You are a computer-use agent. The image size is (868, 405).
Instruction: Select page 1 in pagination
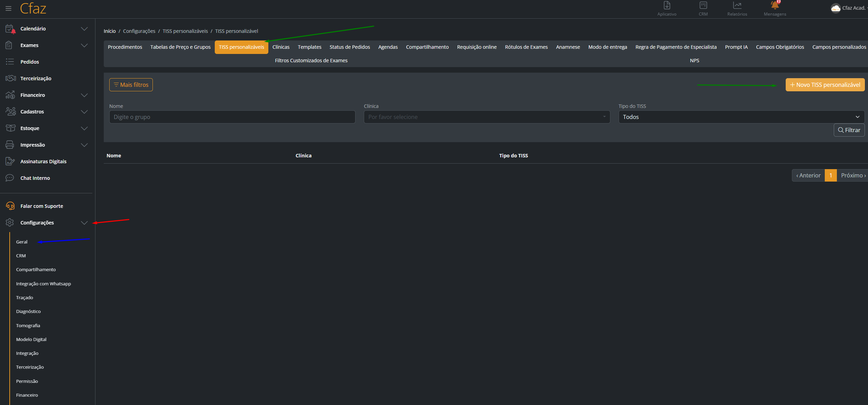click(831, 175)
